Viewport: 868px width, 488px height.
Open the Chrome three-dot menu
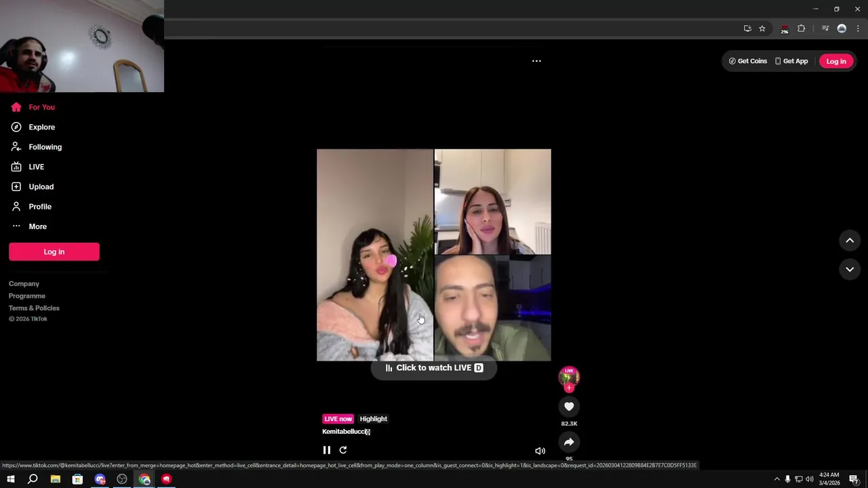click(858, 28)
